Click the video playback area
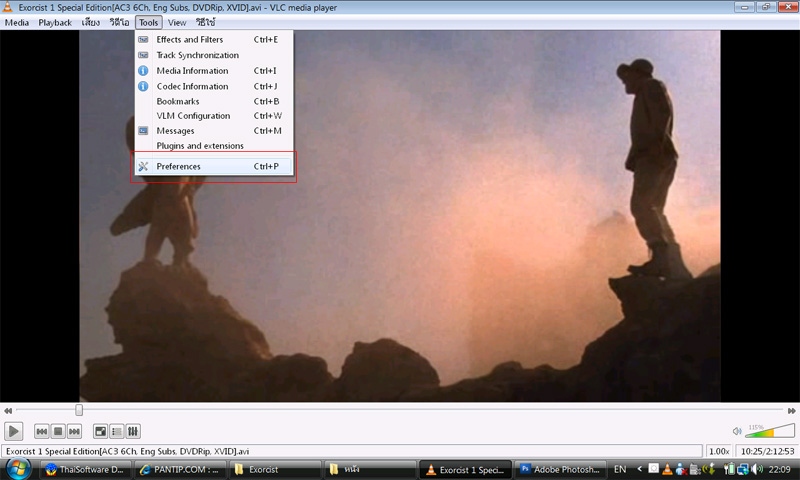Screen dimensions: 800x480 [x=399, y=216]
